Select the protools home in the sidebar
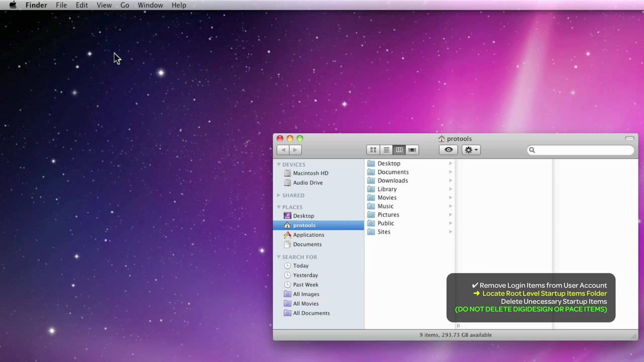Viewport: 644px width, 362px height. (x=318, y=225)
